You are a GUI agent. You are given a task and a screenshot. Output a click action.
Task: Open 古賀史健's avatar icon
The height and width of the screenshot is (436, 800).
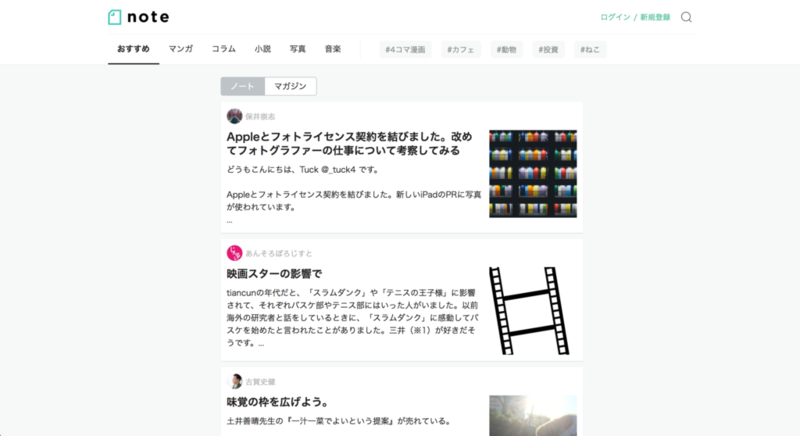click(x=234, y=381)
